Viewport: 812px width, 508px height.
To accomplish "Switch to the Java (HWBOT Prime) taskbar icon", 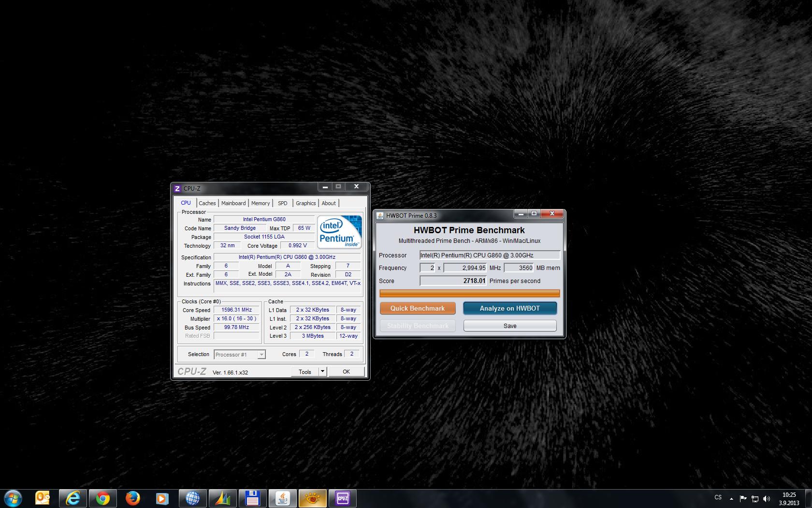I will coord(282,498).
